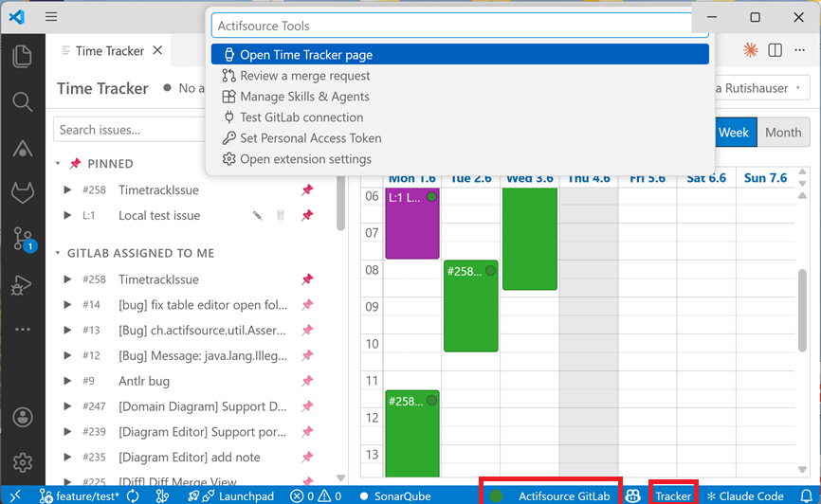Click the calendar vertical scrollbar thumb
This screenshot has width=821, height=504.
coord(802,311)
